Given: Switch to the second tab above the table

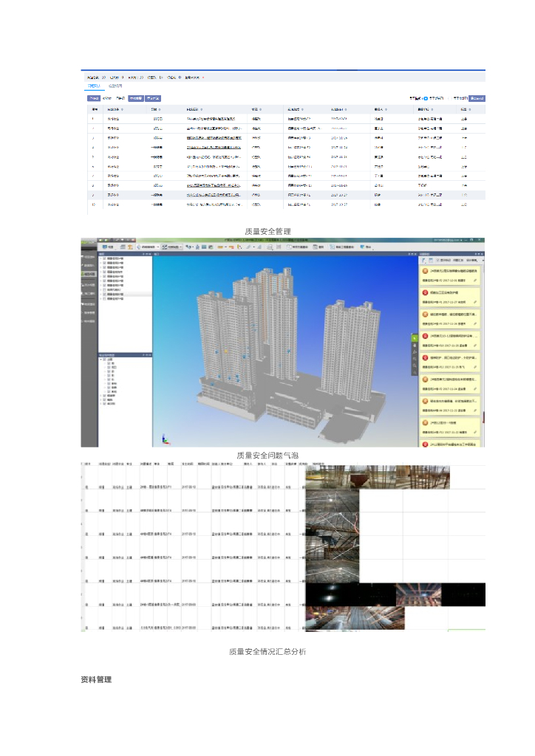Looking at the screenshot, I should point(115,86).
